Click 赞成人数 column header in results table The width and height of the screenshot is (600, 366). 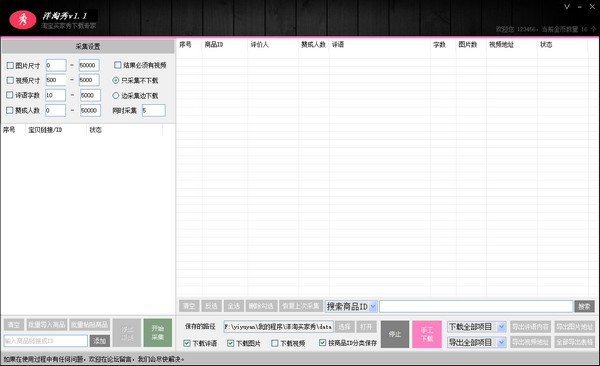(x=313, y=44)
